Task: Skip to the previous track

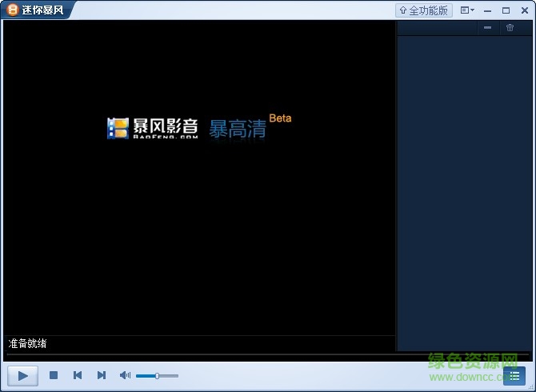Action: [78, 375]
